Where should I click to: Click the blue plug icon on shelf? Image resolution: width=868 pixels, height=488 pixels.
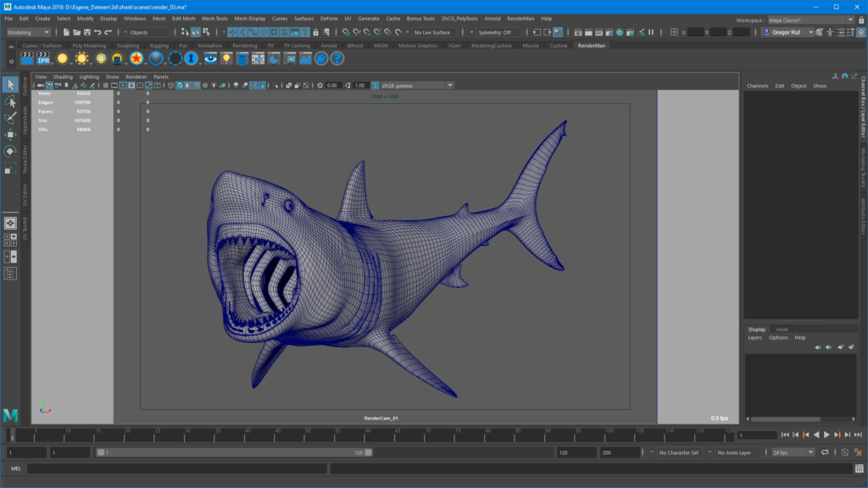(x=321, y=58)
